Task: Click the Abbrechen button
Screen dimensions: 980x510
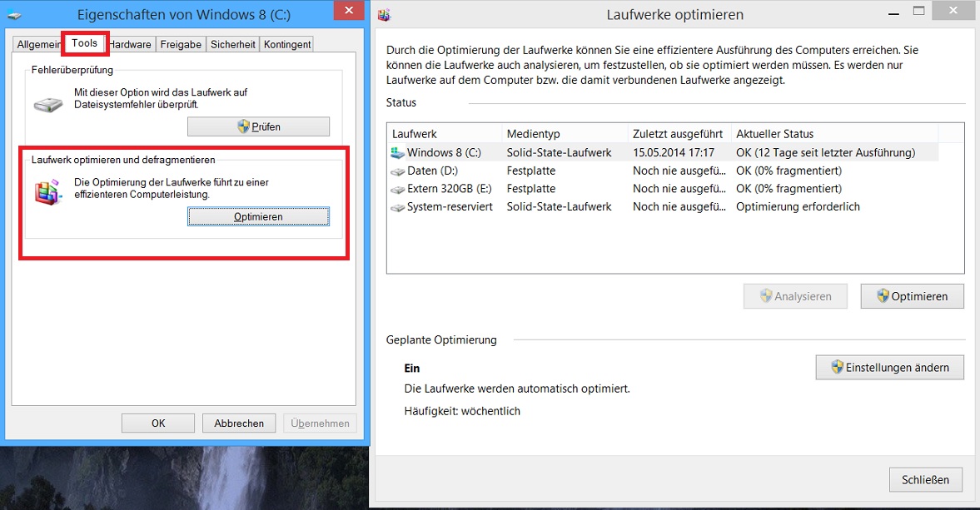Action: pos(239,423)
